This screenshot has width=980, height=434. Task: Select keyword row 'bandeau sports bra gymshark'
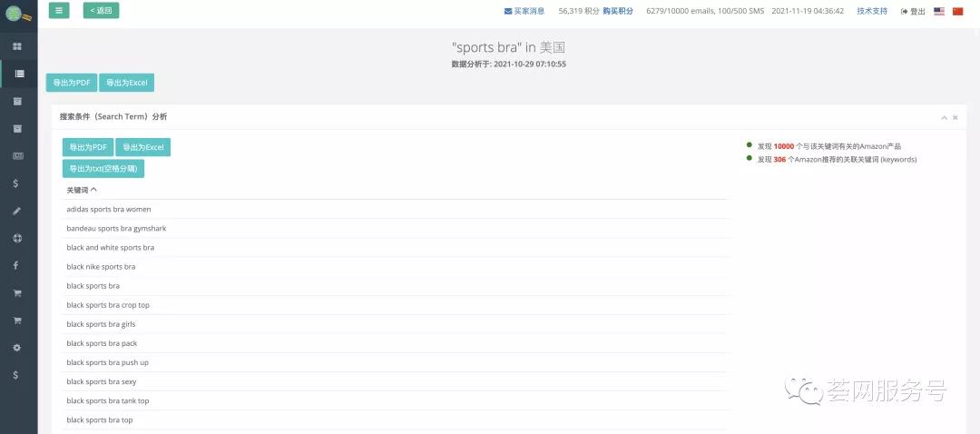click(x=395, y=228)
